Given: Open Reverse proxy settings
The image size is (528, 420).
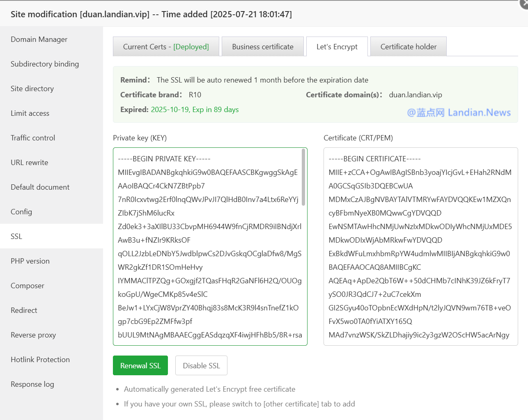Looking at the screenshot, I should point(33,335).
